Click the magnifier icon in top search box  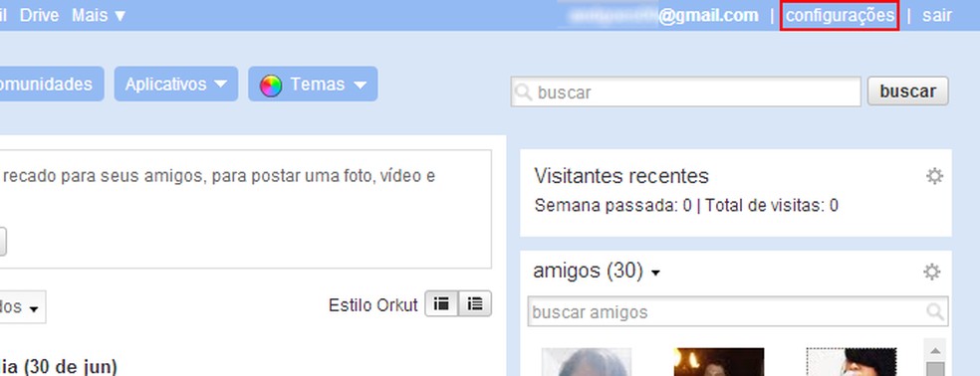tap(523, 93)
